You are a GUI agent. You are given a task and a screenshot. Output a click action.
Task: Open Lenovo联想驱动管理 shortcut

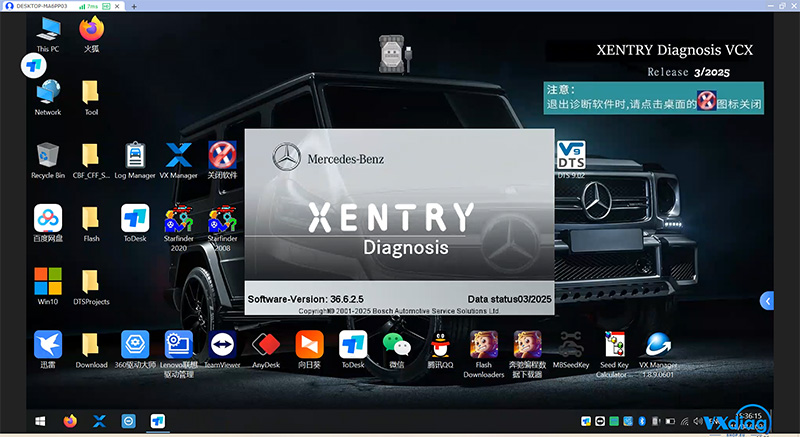click(x=179, y=354)
